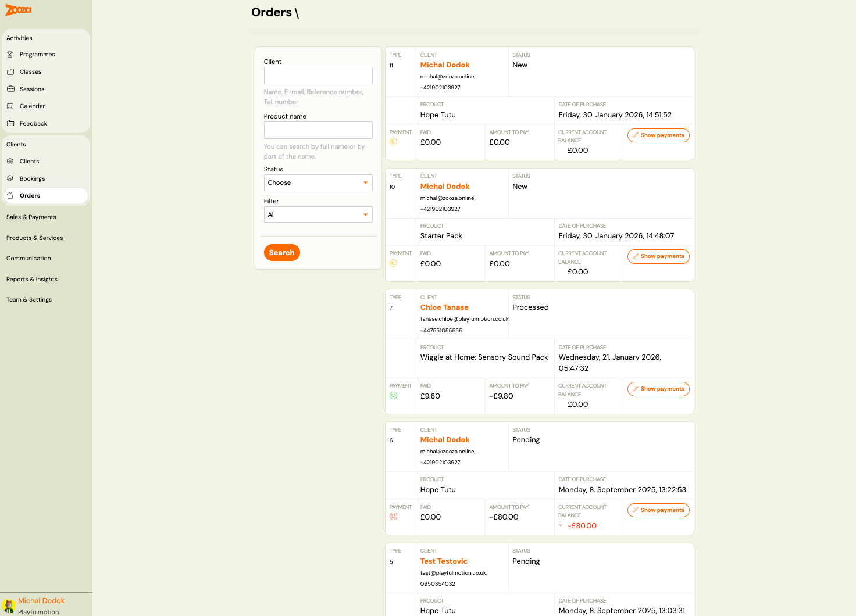Viewport: 856px width, 616px height.
Task: Open Test Testovic's client link
Action: click(444, 561)
